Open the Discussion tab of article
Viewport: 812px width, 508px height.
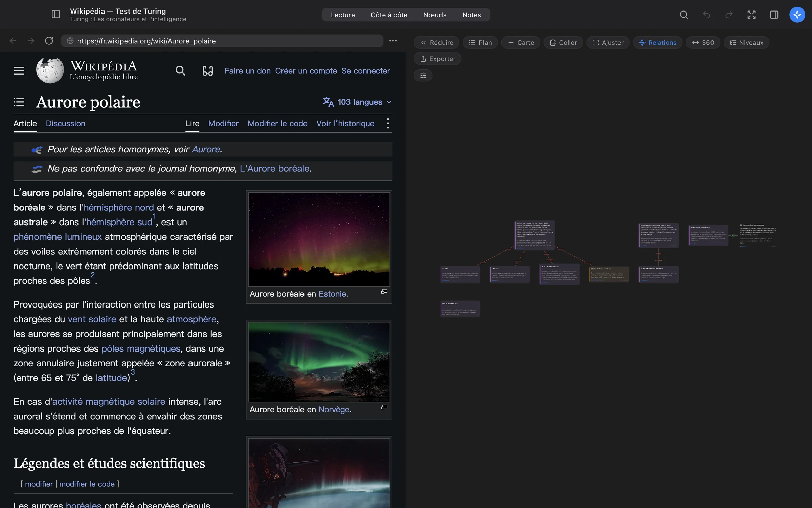coord(66,123)
